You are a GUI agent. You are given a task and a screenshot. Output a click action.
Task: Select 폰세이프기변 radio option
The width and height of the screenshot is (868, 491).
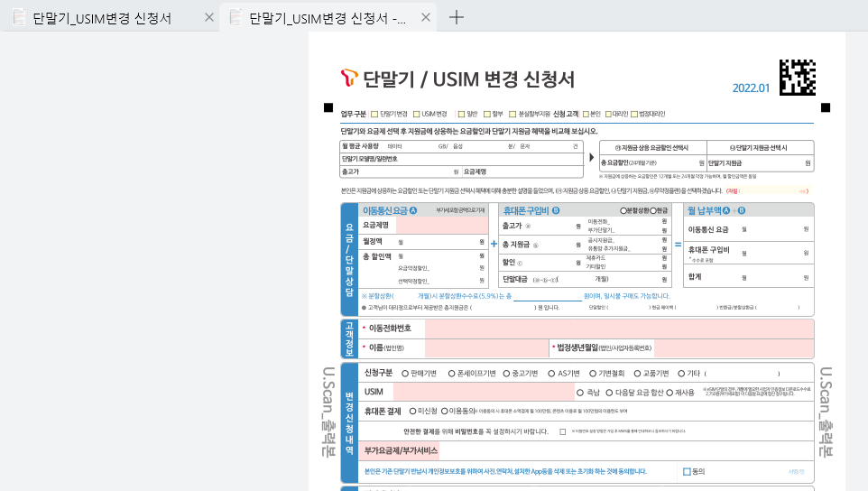(452, 374)
